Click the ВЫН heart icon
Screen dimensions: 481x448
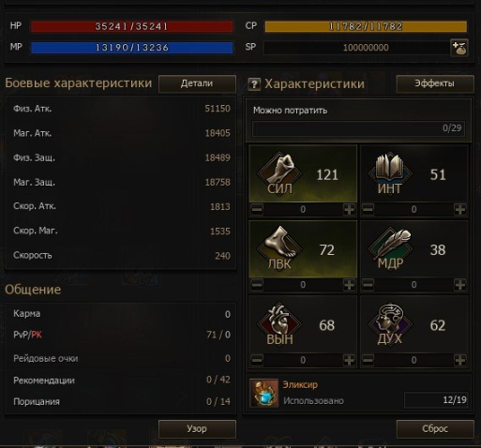pyautogui.click(x=279, y=323)
